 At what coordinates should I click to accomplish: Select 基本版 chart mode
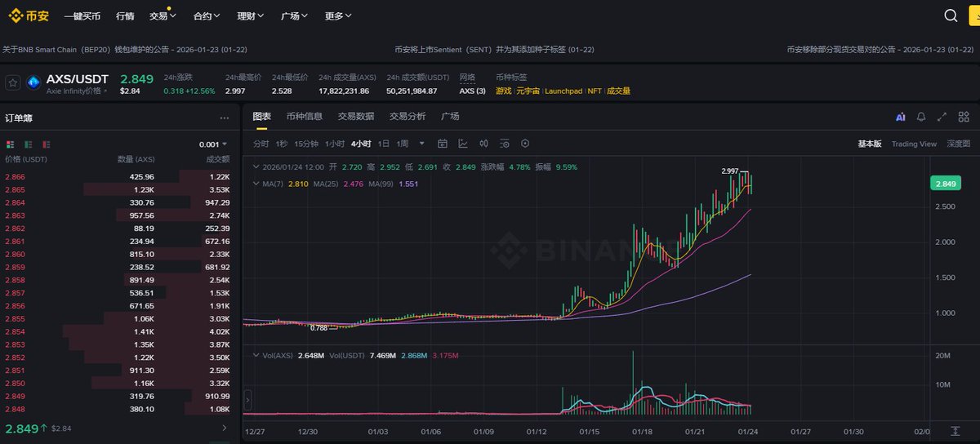coord(870,144)
